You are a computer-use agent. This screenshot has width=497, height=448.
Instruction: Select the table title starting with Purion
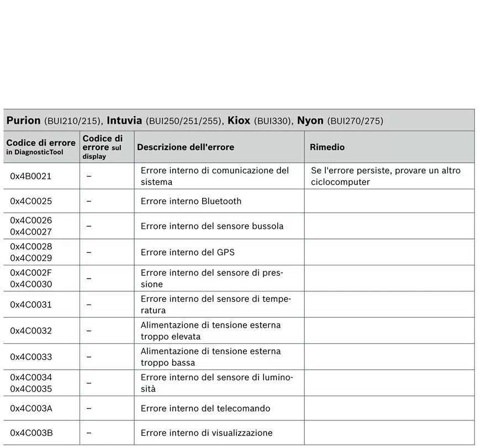[x=194, y=121]
